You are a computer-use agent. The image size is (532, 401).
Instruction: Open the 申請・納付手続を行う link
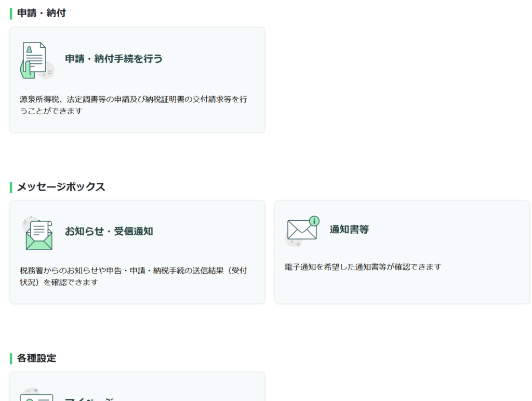113,59
